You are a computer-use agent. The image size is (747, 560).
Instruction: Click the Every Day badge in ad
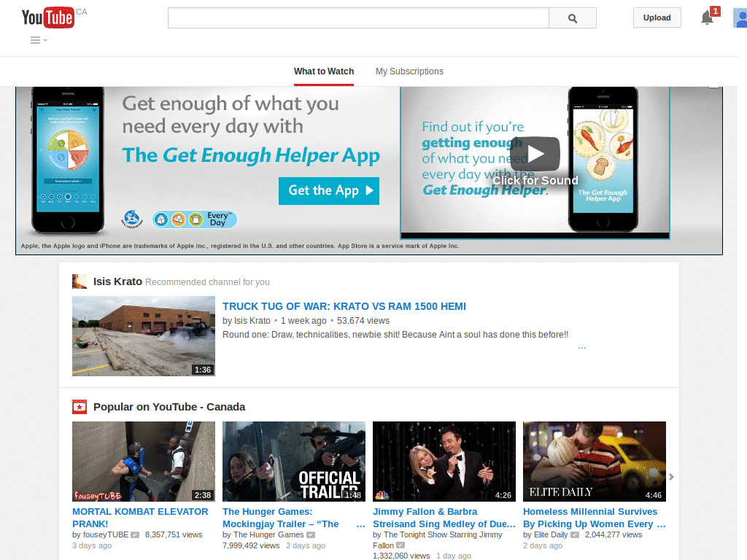point(195,219)
